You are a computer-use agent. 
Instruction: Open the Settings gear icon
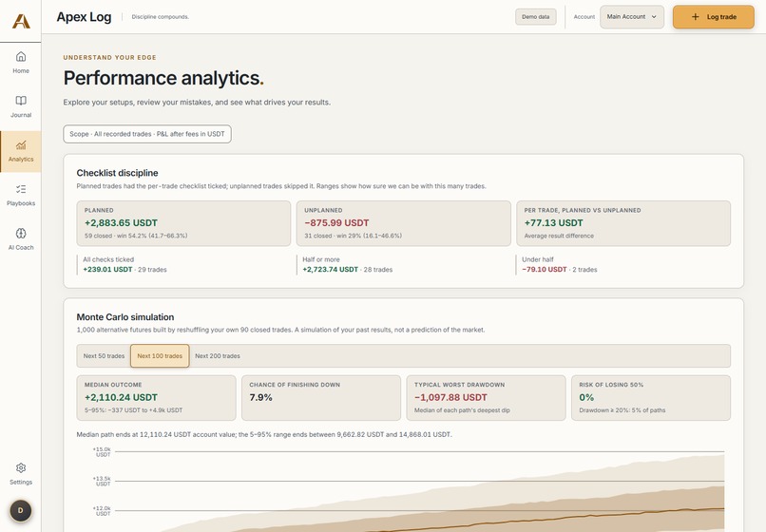[21, 468]
